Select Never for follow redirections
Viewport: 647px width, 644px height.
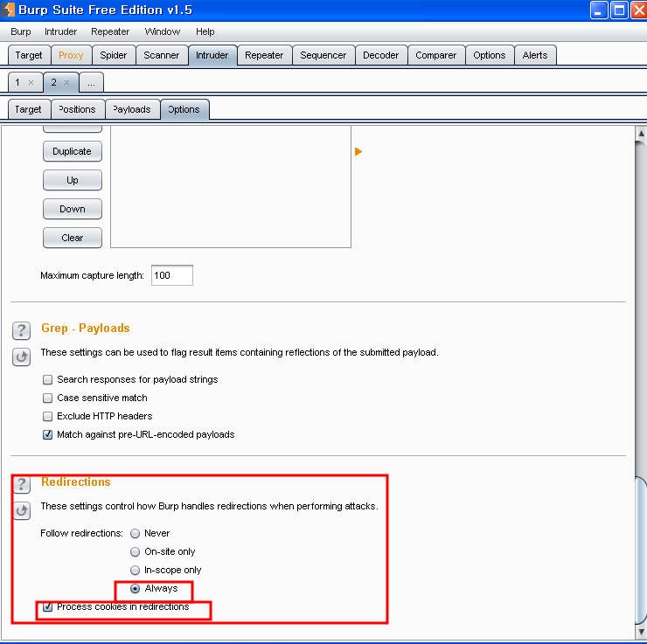(x=135, y=534)
